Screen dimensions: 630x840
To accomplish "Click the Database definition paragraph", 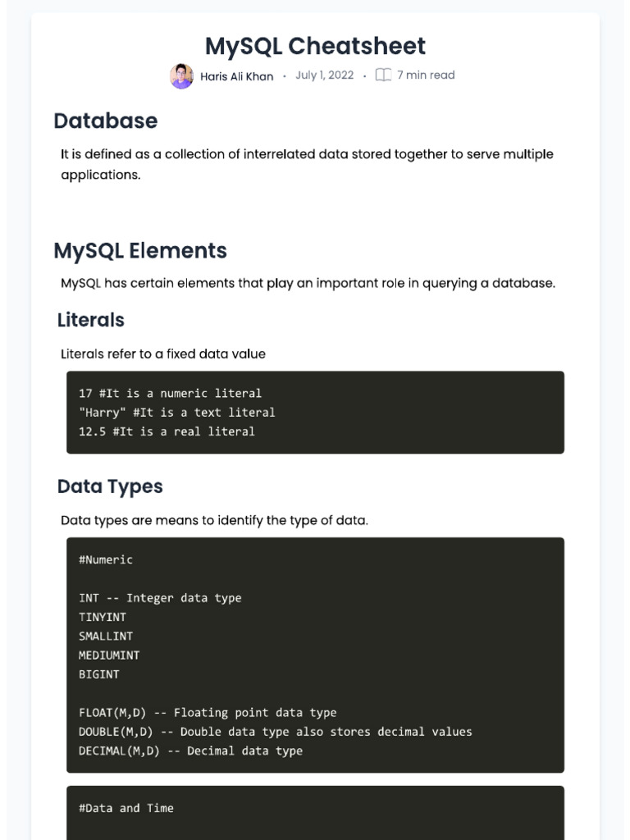I will click(307, 164).
